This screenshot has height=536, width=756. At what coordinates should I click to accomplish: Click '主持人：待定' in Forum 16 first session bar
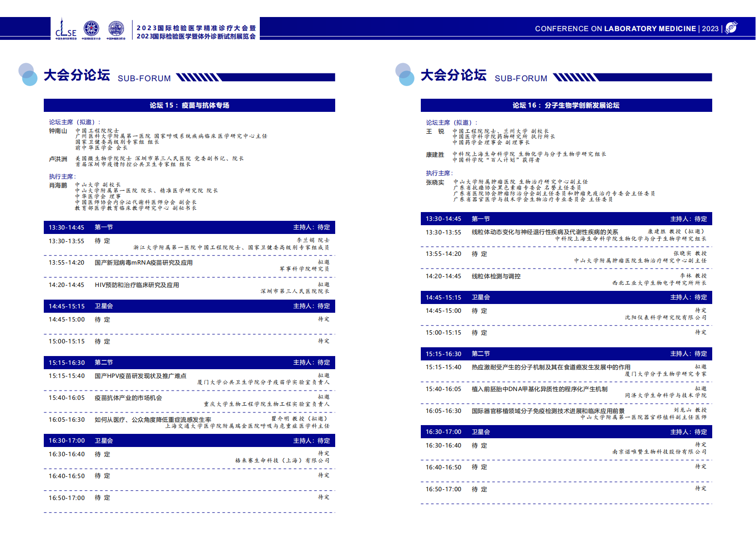click(x=689, y=219)
